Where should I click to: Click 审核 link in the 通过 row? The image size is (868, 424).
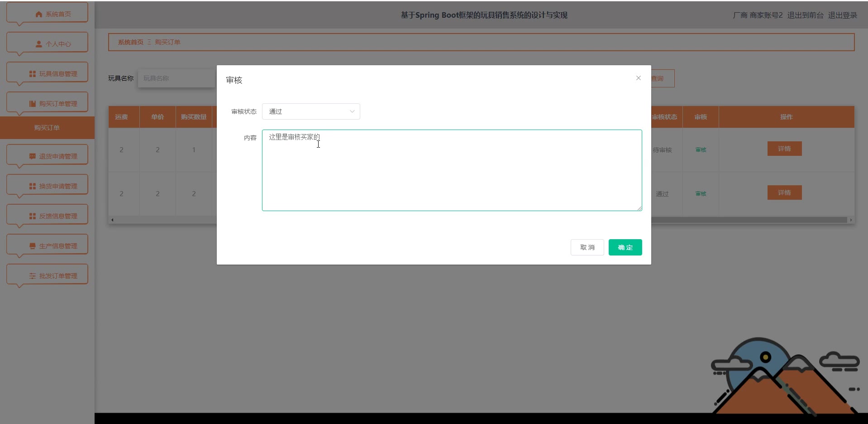[701, 194]
